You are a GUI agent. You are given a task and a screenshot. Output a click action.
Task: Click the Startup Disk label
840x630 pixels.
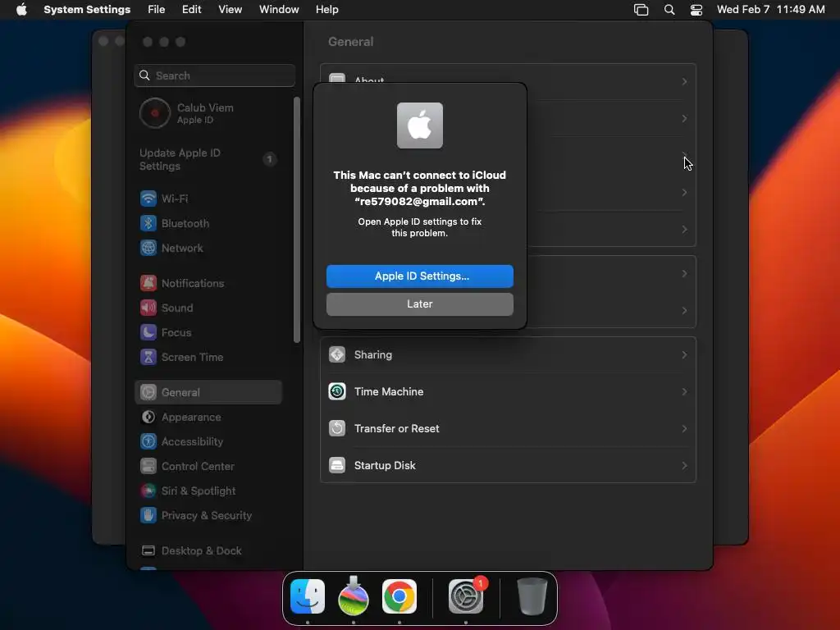[x=385, y=466]
